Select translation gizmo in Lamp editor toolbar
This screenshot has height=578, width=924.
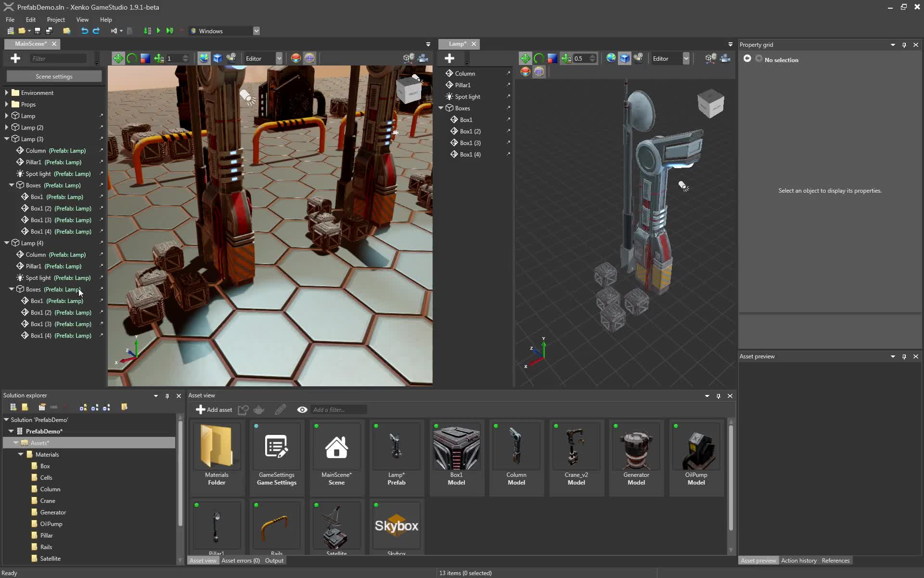525,58
